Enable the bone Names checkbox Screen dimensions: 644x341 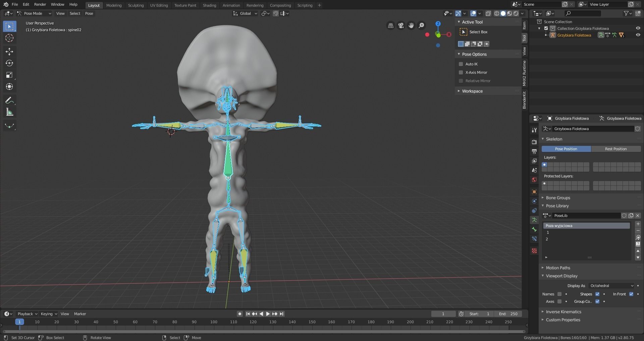tap(559, 294)
